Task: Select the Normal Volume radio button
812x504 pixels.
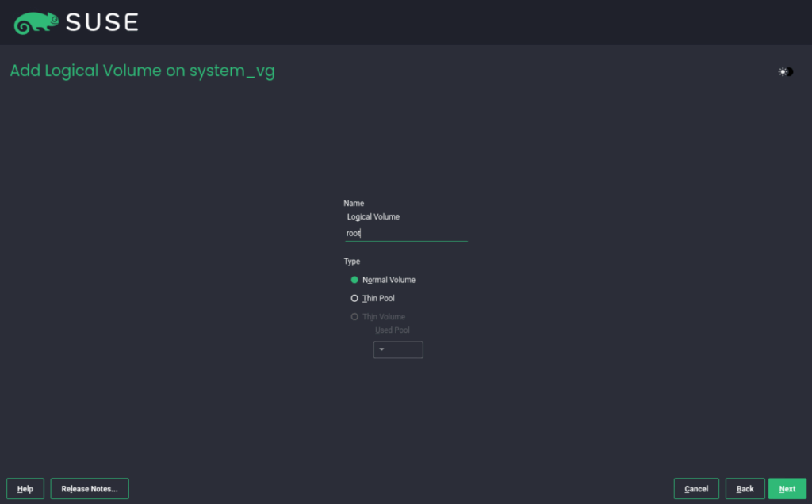Action: coord(354,280)
